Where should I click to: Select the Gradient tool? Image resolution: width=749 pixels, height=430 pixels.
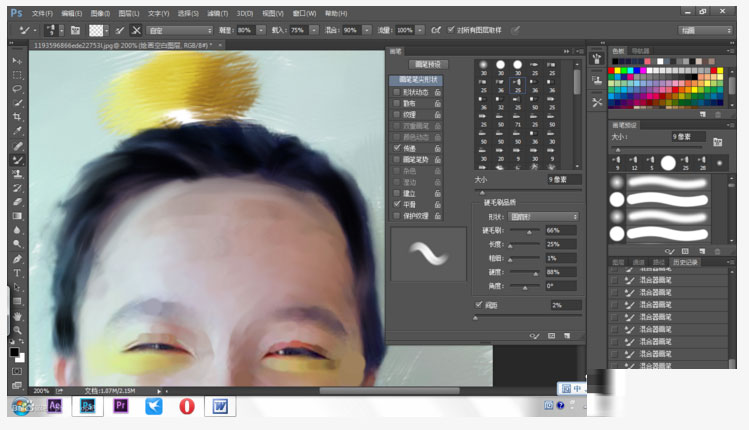pos(17,216)
